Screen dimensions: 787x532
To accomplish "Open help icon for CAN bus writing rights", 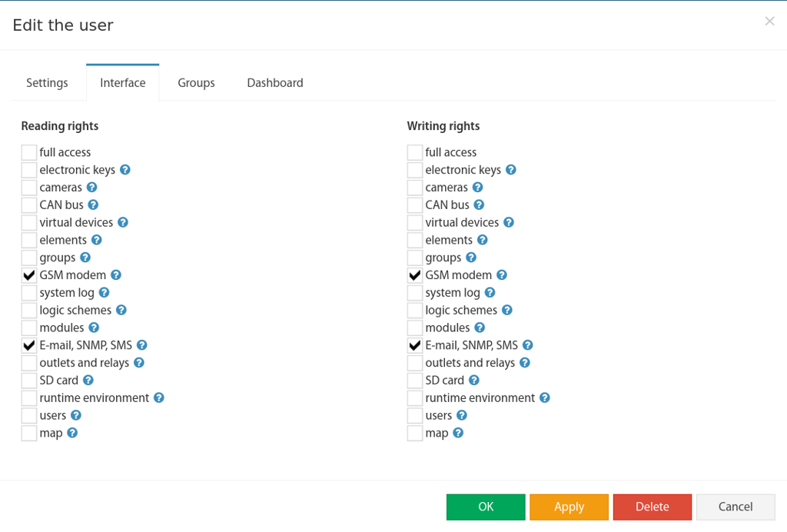I will 479,204.
